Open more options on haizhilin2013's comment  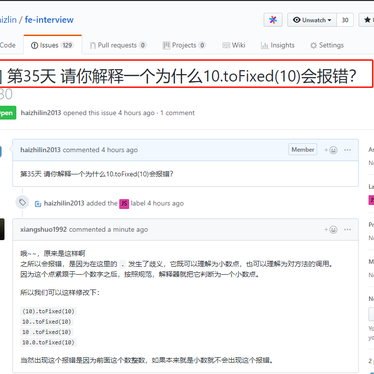click(347, 150)
